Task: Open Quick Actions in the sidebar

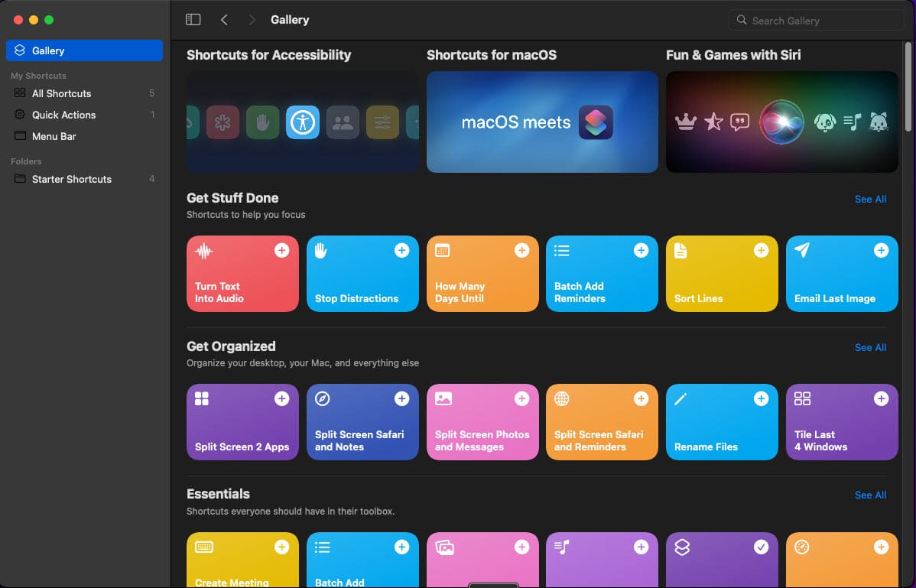Action: tap(84, 115)
